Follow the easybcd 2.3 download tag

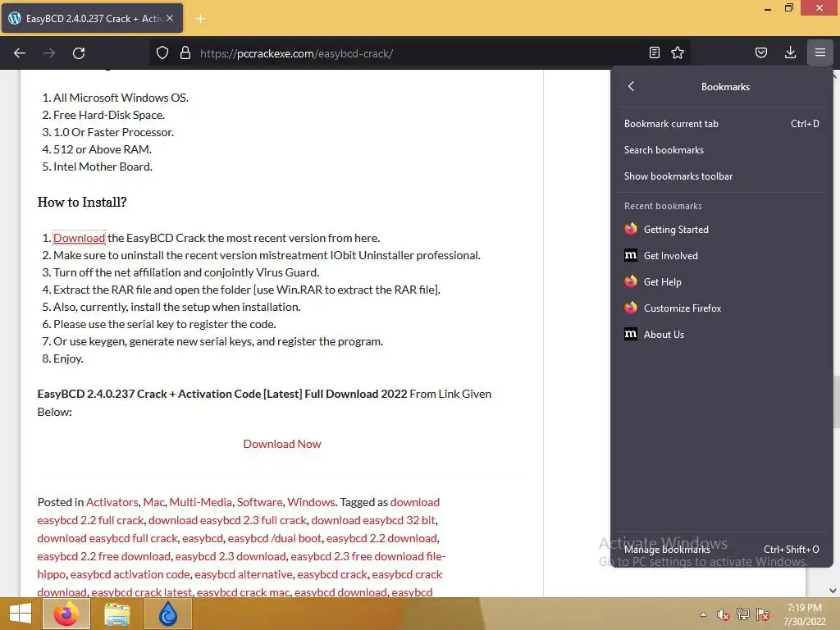point(231,556)
